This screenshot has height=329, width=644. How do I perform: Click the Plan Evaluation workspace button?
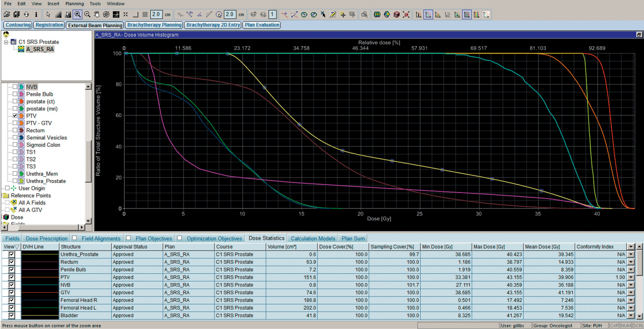point(262,25)
